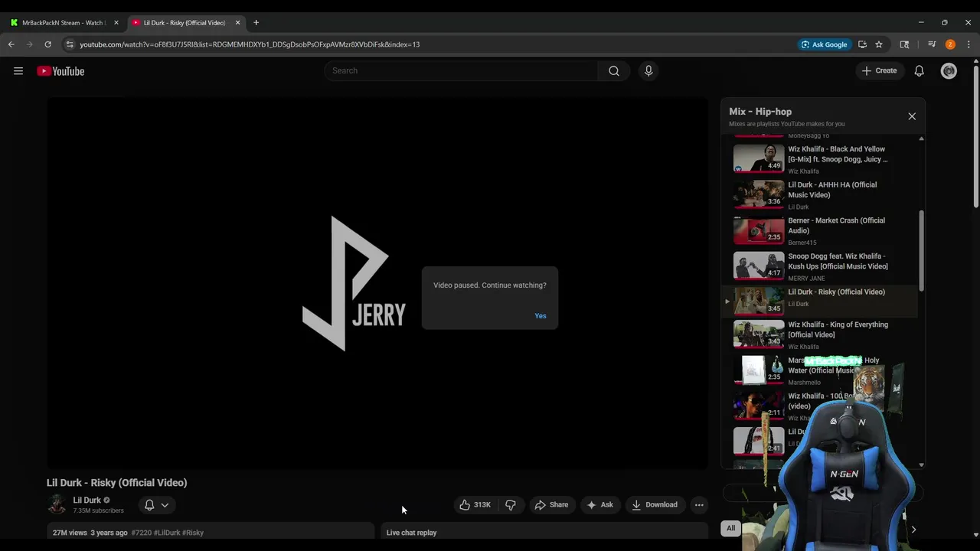Like the video with 313K thumbs up
The image size is (980, 551).
click(475, 505)
